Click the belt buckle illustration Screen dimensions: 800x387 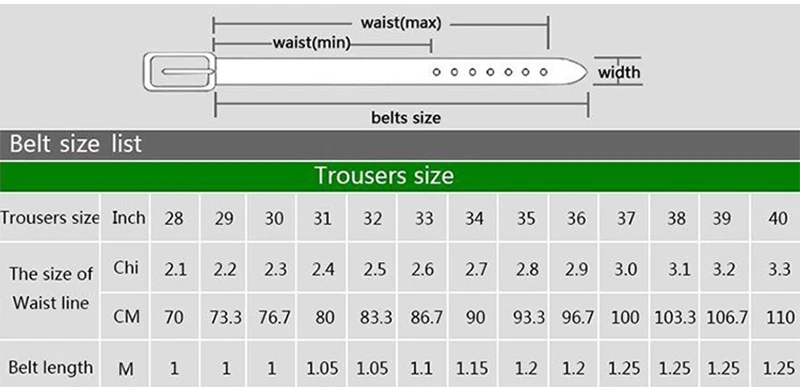[x=179, y=72]
